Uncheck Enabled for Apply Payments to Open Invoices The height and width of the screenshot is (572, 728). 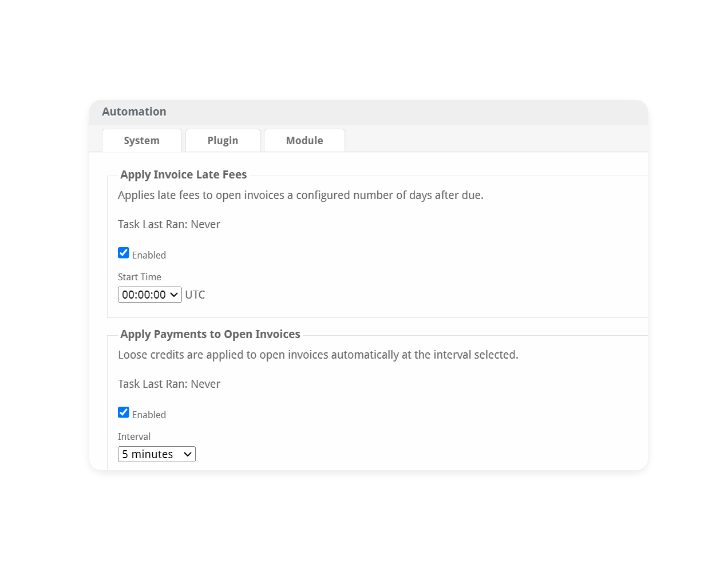click(x=124, y=412)
